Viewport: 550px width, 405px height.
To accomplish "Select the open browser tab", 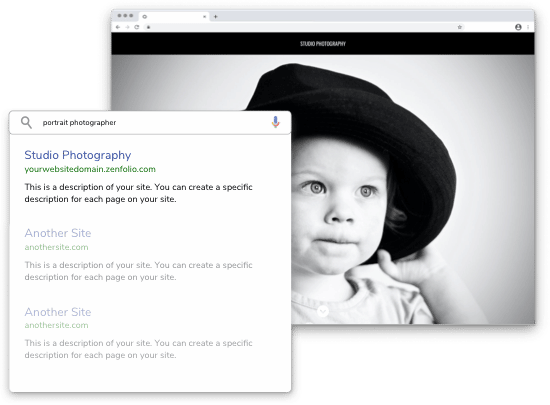I will 174,16.
